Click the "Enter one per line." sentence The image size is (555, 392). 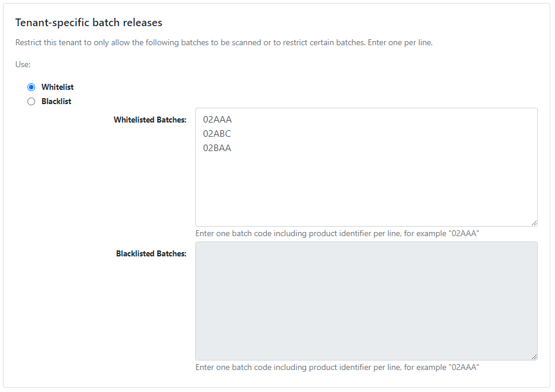point(400,43)
